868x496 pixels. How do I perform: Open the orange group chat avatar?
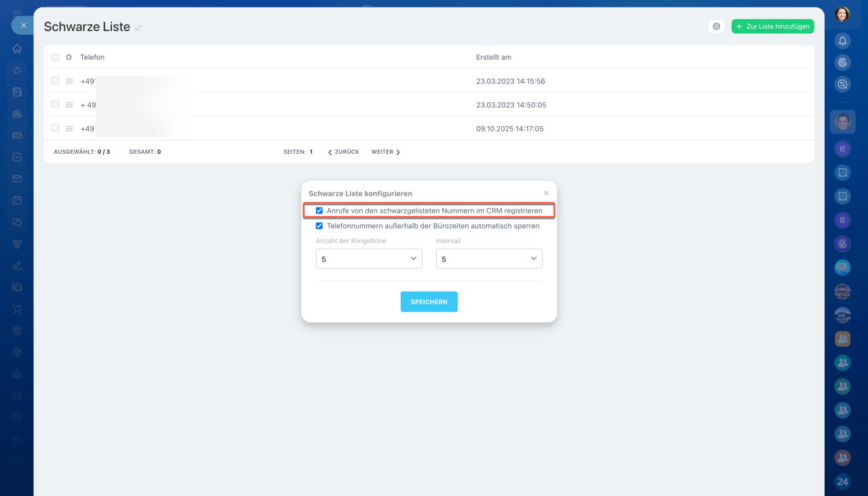pos(842,338)
